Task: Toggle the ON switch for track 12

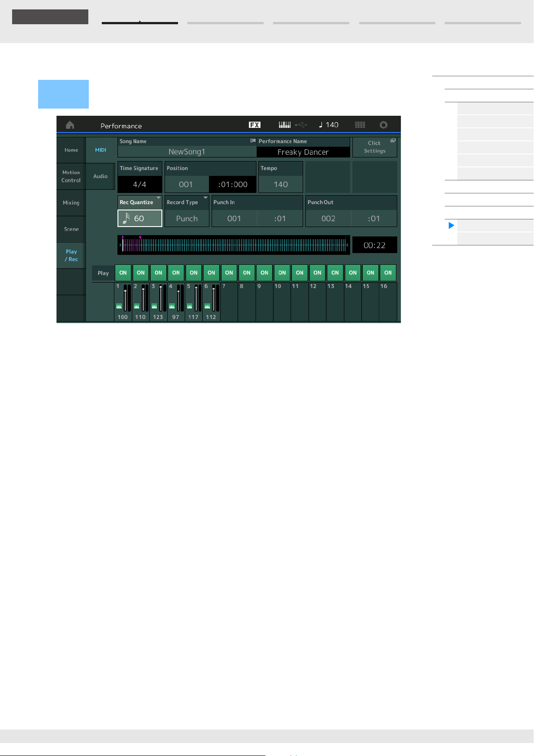Action: pos(317,273)
